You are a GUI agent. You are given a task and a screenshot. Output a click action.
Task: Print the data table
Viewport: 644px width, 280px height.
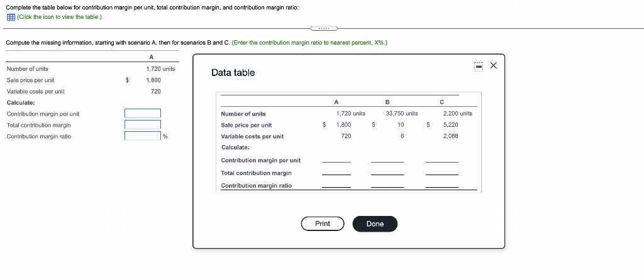tap(323, 224)
